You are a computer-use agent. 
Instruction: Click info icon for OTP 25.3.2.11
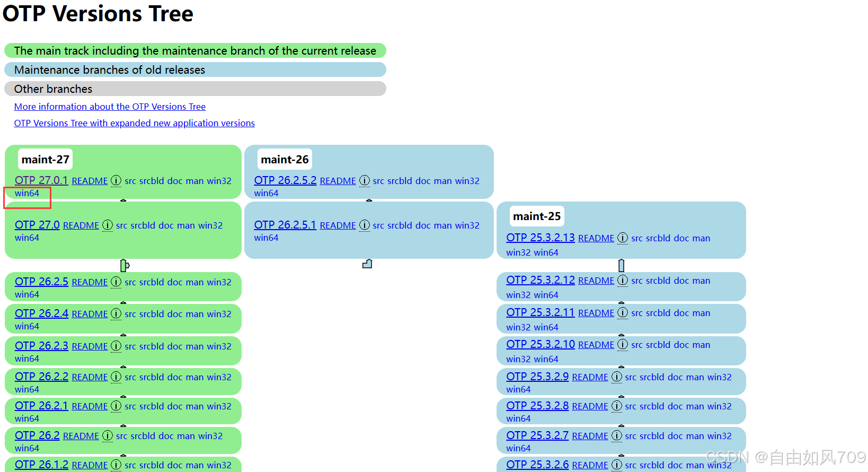(623, 313)
